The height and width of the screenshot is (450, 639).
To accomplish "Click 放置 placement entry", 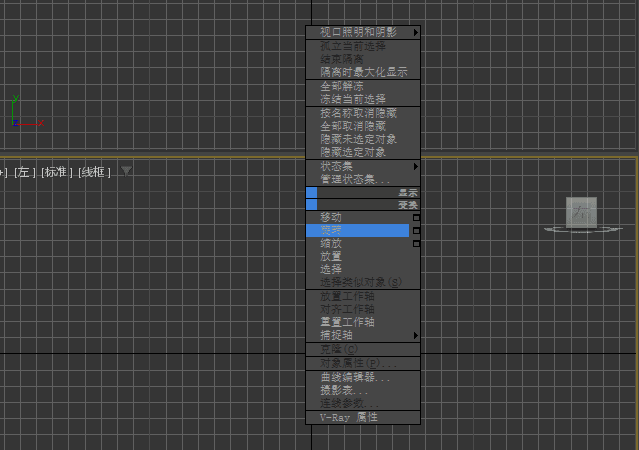I will (x=363, y=256).
